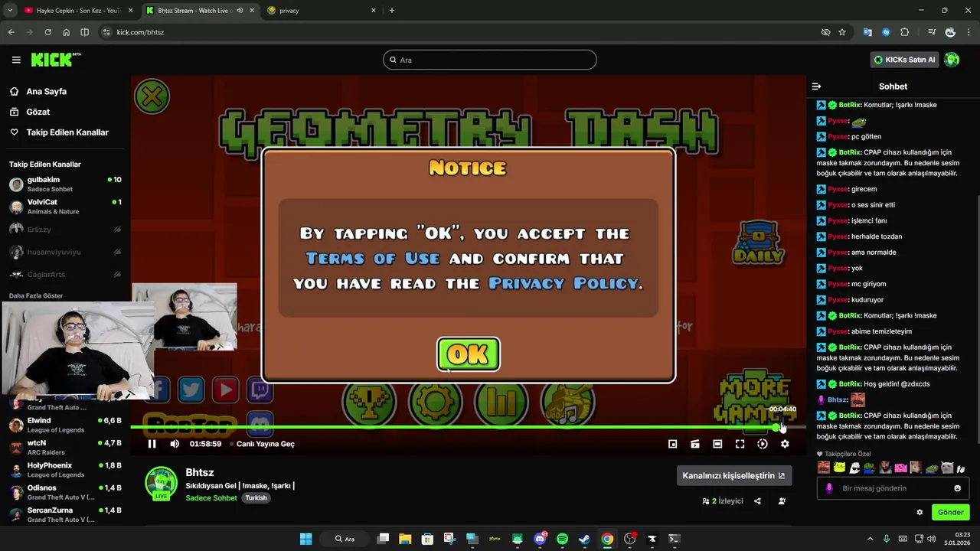Viewport: 980px width, 551px height.
Task: Pause the stream playback
Action: coord(152,444)
